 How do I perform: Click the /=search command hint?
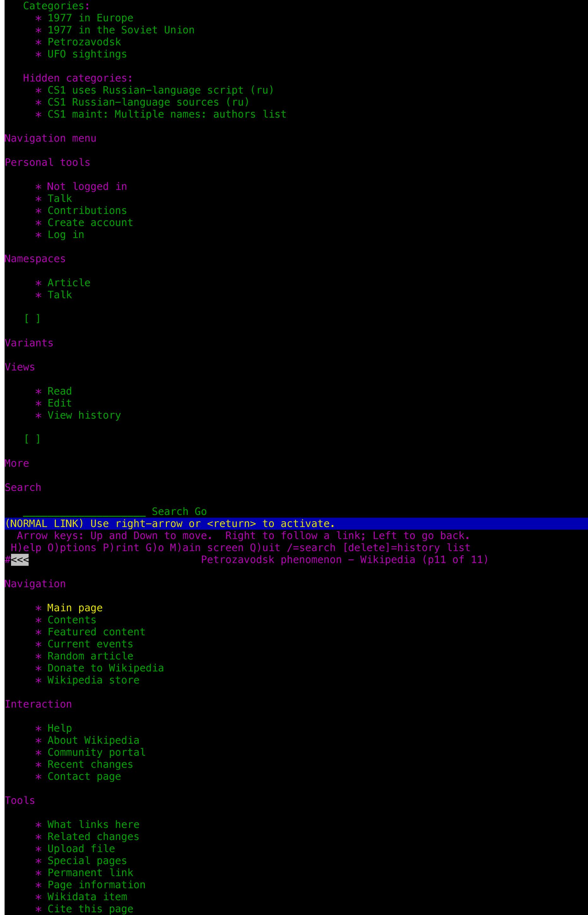tap(312, 548)
